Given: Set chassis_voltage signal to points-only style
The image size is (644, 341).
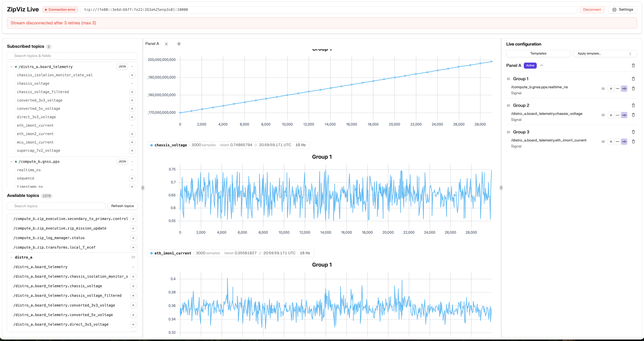Looking at the screenshot, I should tap(611, 115).
